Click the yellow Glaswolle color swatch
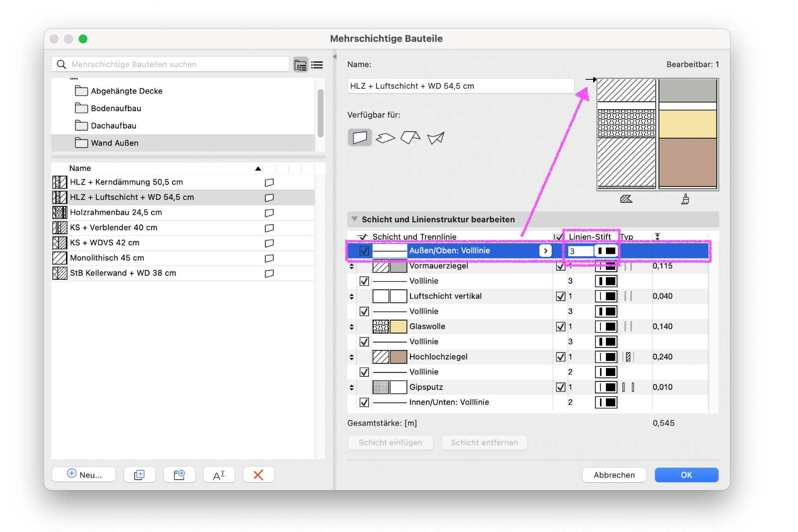798x532 pixels. click(399, 327)
